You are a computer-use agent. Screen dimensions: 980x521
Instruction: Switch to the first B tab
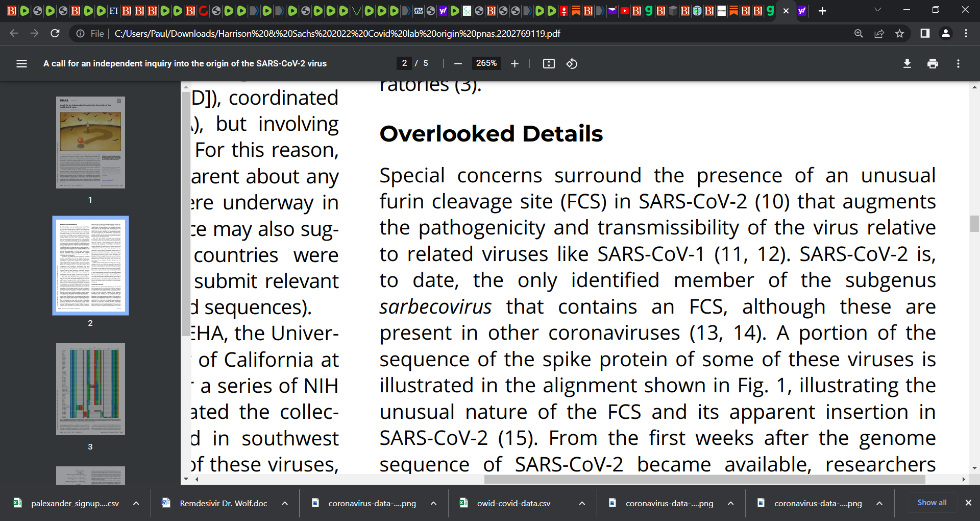[x=11, y=11]
